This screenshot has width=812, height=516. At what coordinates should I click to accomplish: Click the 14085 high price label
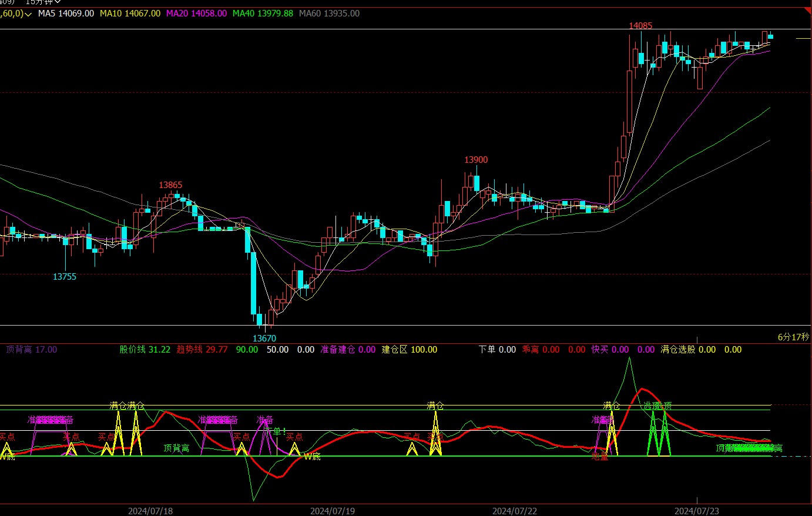[640, 26]
